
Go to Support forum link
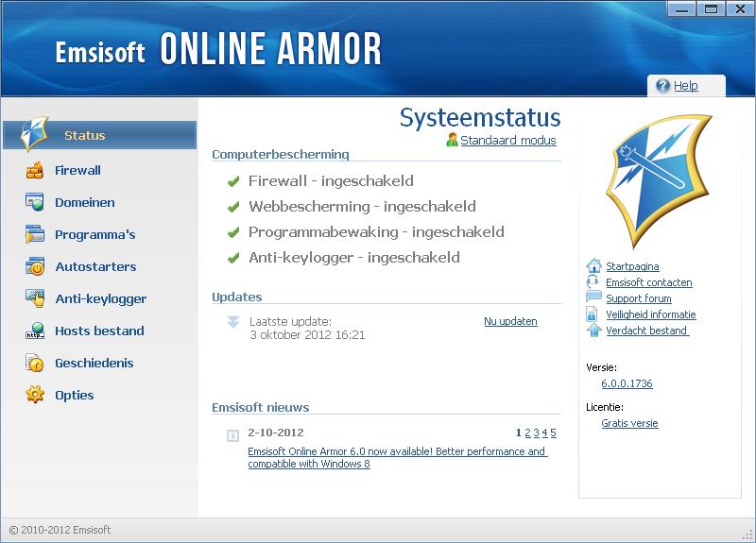click(638, 298)
